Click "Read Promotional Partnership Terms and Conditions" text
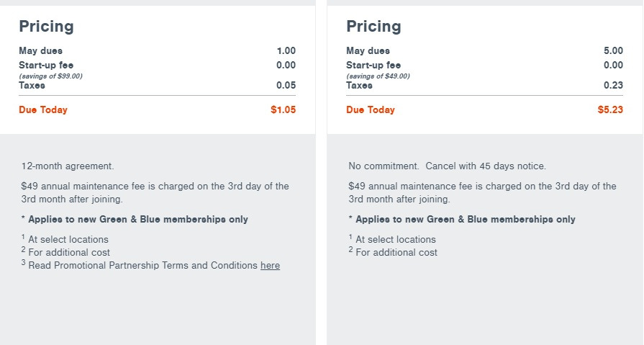 142,266
